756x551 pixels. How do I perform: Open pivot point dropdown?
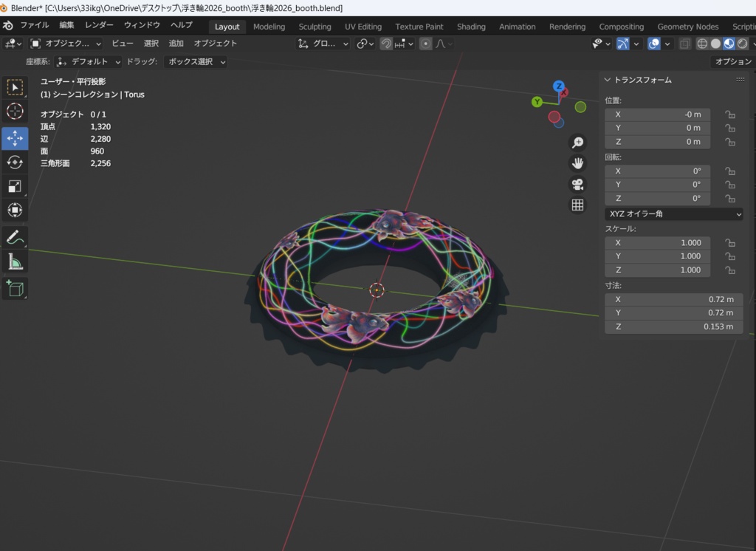click(x=365, y=44)
